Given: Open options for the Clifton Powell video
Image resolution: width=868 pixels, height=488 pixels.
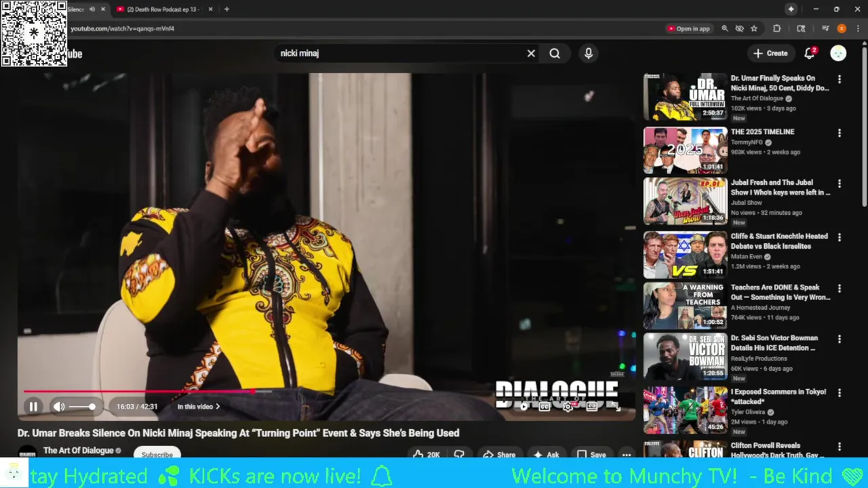Looking at the screenshot, I should (x=840, y=447).
